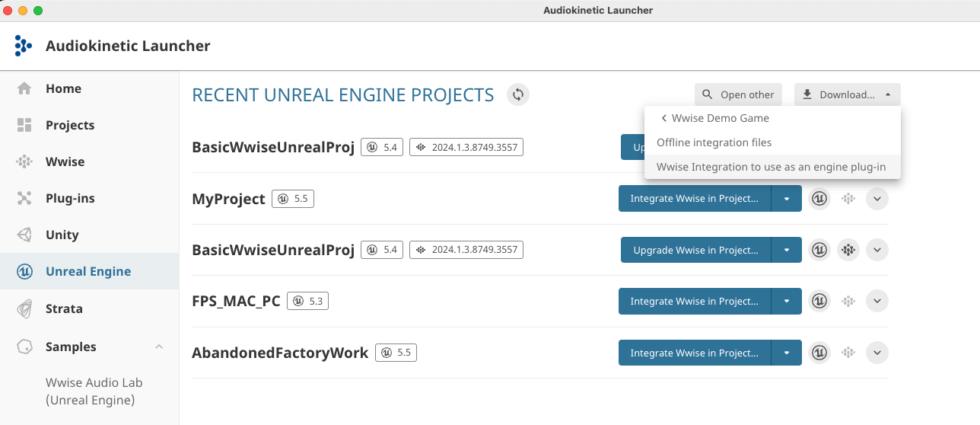Expand details chevron for AbandonedFactoryWork
This screenshot has height=425, width=980.
tap(877, 353)
